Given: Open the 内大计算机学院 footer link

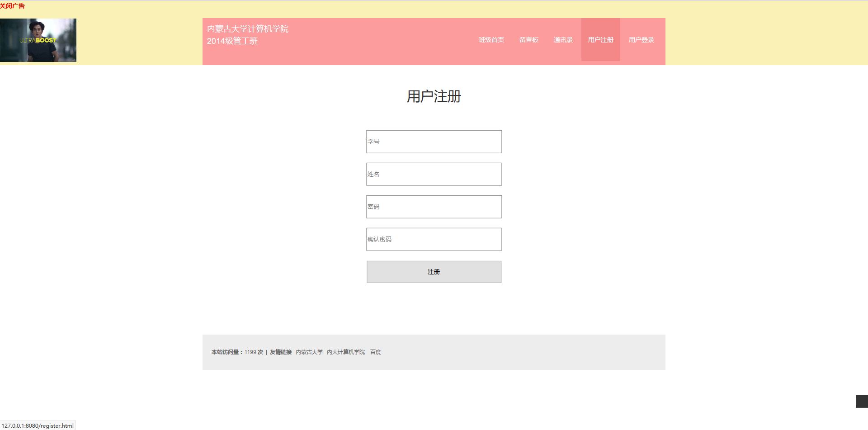Looking at the screenshot, I should pyautogui.click(x=346, y=352).
